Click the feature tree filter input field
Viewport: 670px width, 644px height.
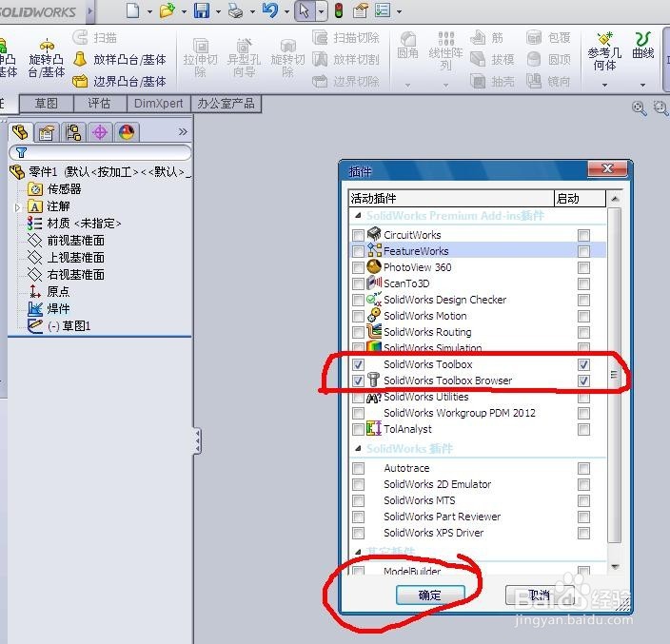coord(100,152)
